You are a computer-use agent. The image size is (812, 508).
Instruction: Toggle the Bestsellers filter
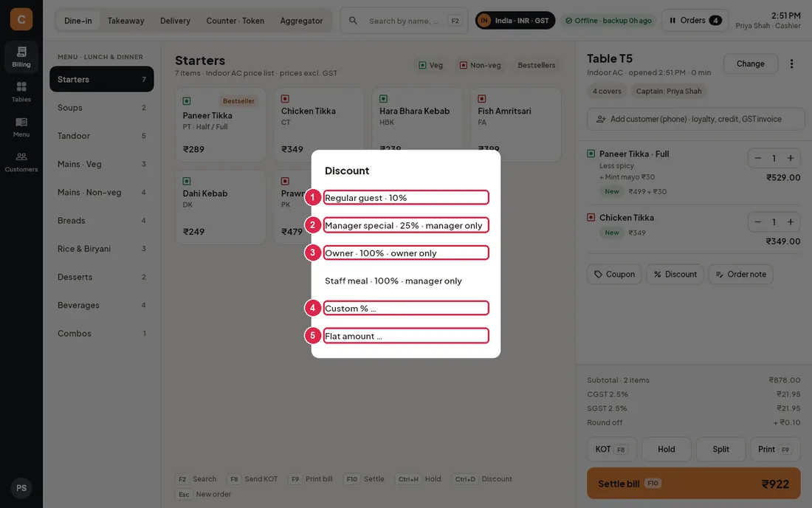coord(536,65)
